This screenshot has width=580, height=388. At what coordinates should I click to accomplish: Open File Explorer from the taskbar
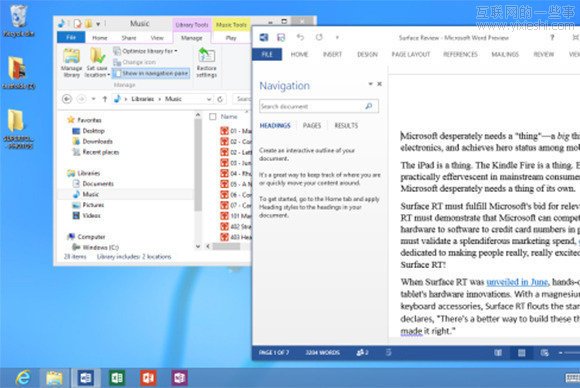click(x=54, y=378)
